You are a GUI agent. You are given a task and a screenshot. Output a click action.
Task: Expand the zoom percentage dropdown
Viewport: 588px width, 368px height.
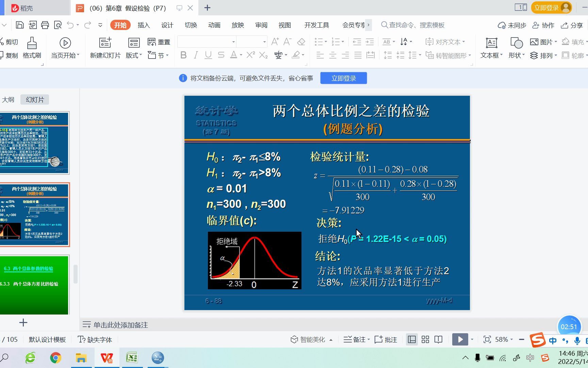511,339
